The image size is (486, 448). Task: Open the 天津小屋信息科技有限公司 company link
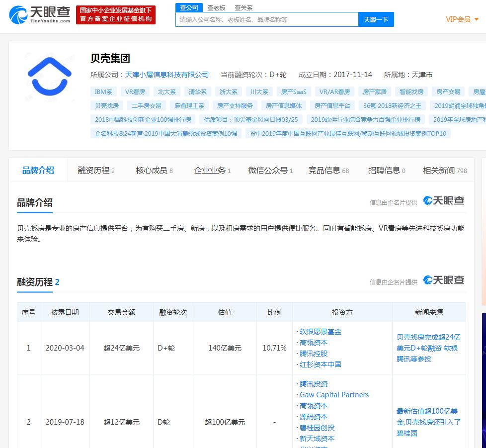coord(167,75)
